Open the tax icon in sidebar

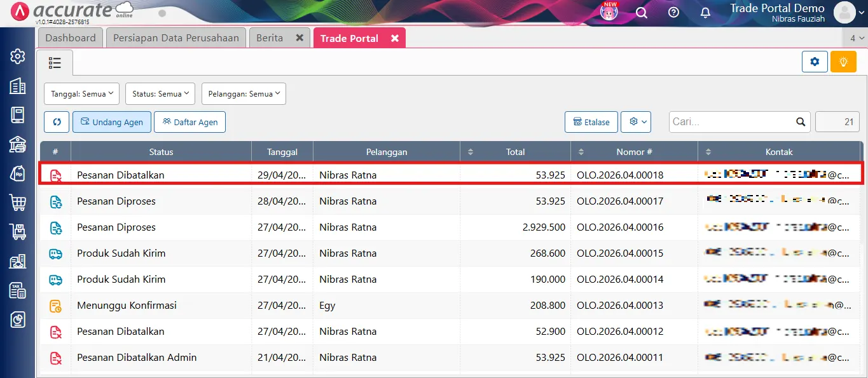(18, 290)
